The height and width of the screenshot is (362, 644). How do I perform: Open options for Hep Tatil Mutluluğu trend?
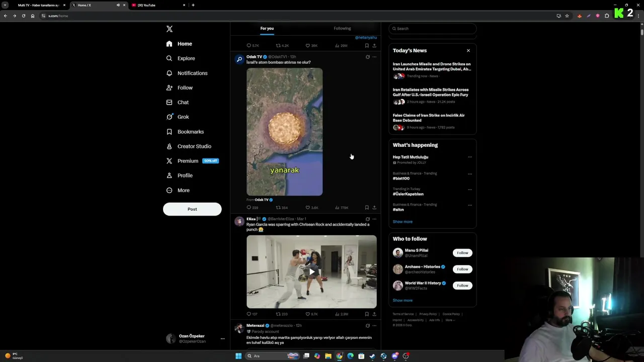click(x=470, y=157)
